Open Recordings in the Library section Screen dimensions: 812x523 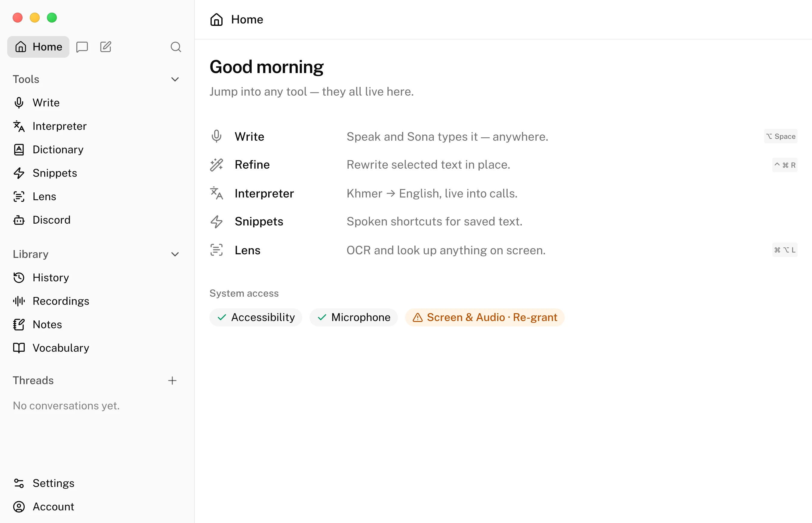pyautogui.click(x=97, y=301)
